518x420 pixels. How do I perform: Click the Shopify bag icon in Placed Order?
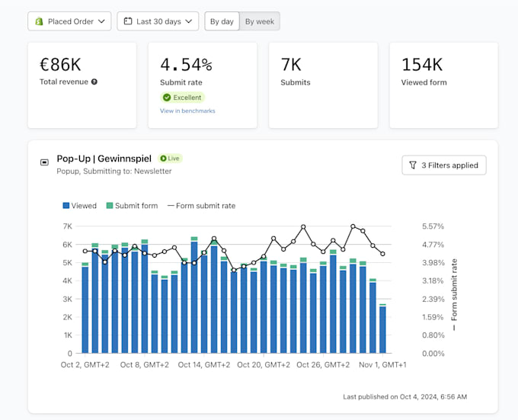[39, 21]
